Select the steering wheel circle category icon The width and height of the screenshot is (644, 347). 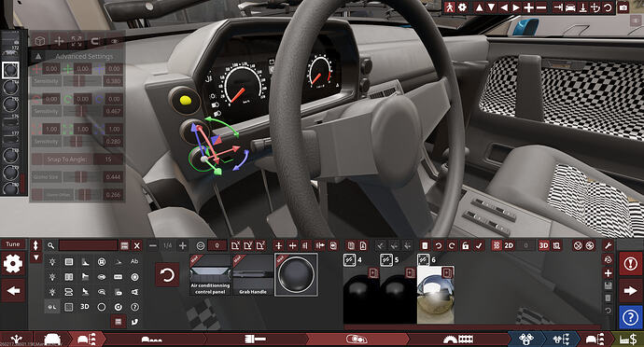click(x=102, y=261)
